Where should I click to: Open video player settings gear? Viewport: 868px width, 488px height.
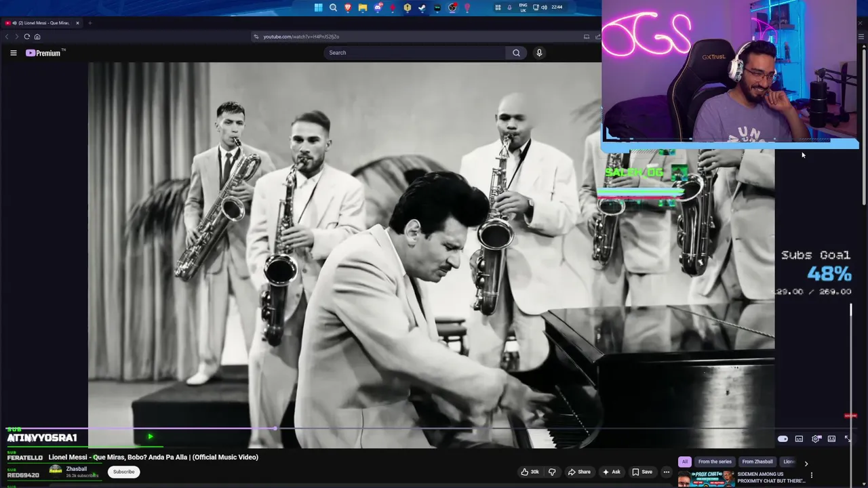tap(816, 439)
